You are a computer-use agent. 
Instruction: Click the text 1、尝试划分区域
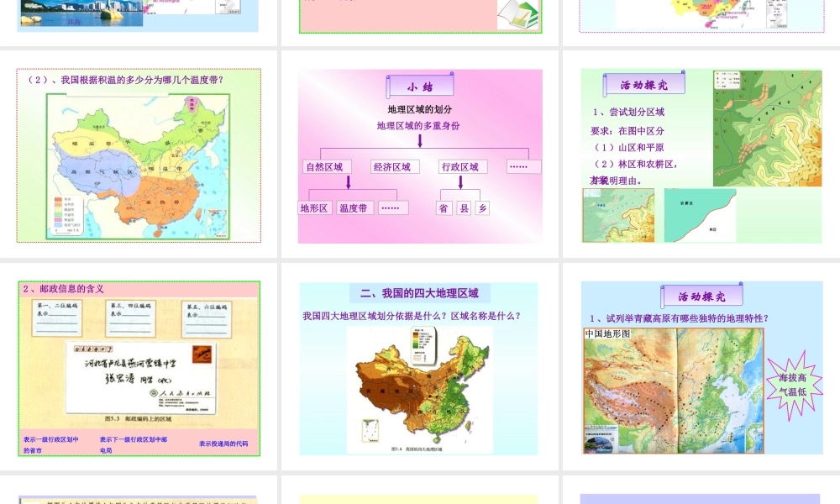pos(628,112)
